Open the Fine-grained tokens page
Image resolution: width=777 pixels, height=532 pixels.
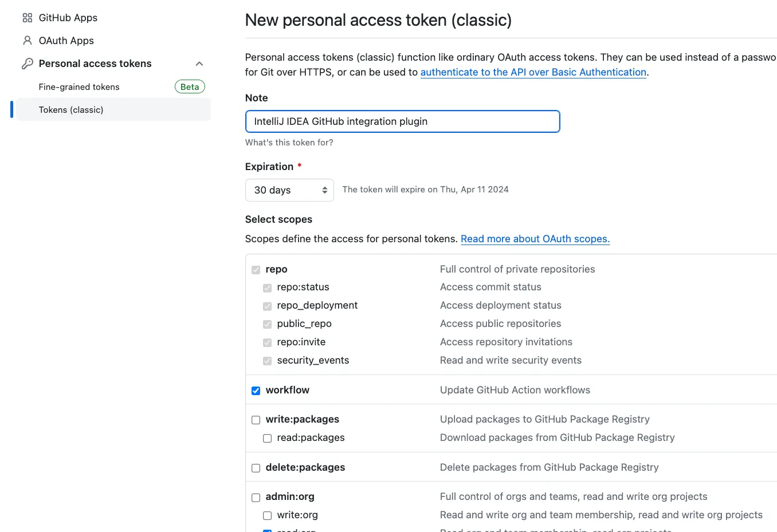click(x=79, y=87)
